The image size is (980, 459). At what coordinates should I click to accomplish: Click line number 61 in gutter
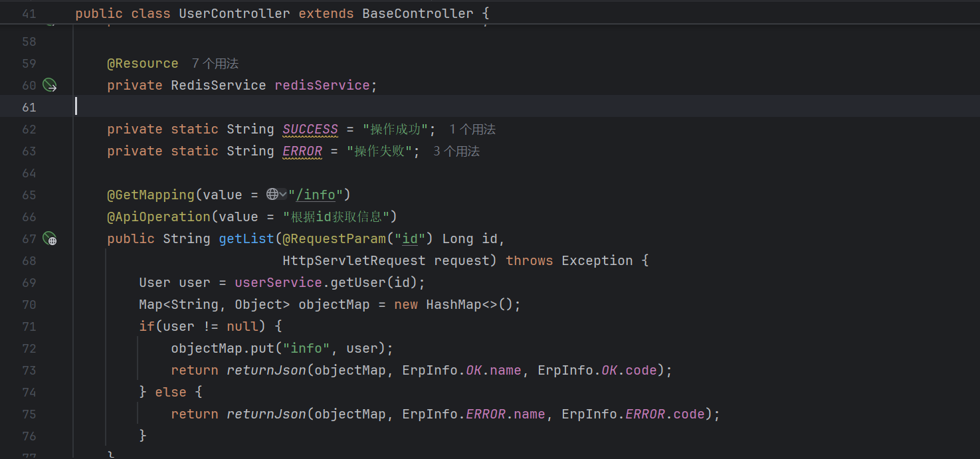tap(29, 107)
